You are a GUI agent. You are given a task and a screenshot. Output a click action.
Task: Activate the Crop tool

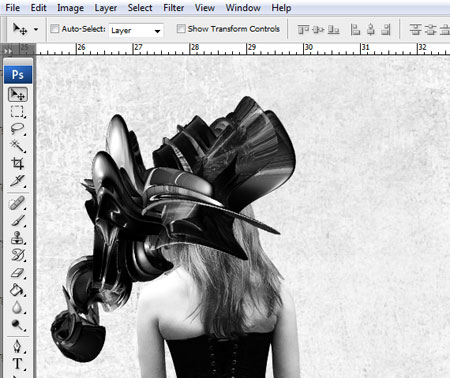click(x=18, y=163)
